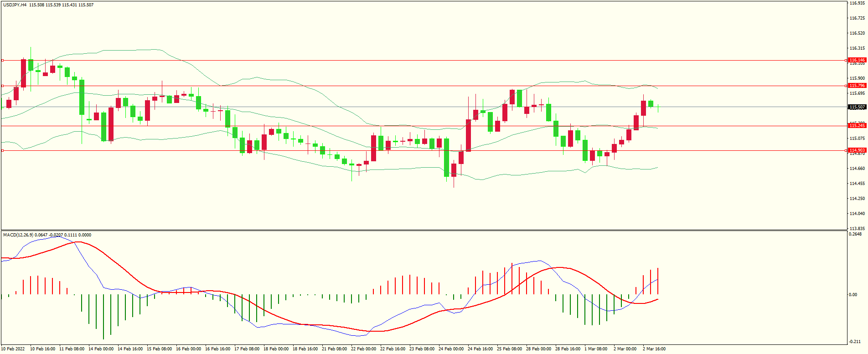868x354 pixels.
Task: Click the -0.211 MACD scale value
Action: [x=855, y=342]
